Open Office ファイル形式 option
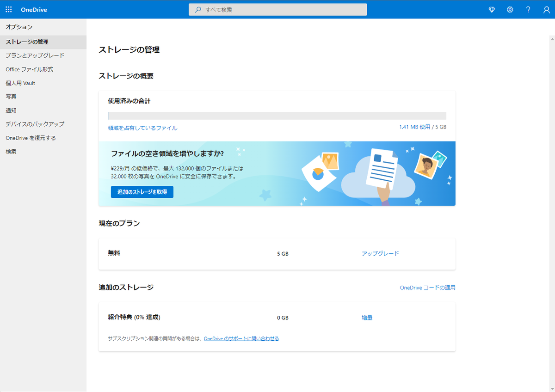The width and height of the screenshot is (555, 392). [x=43, y=69]
